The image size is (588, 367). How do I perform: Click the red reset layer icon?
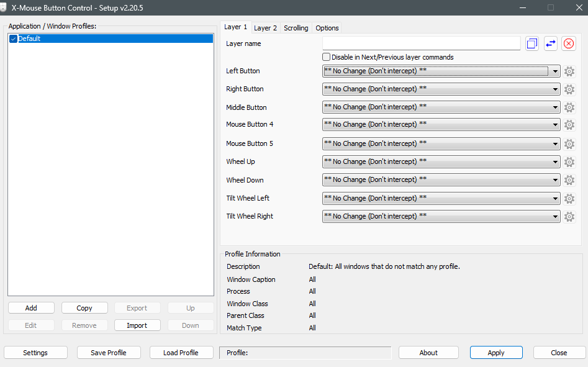569,43
